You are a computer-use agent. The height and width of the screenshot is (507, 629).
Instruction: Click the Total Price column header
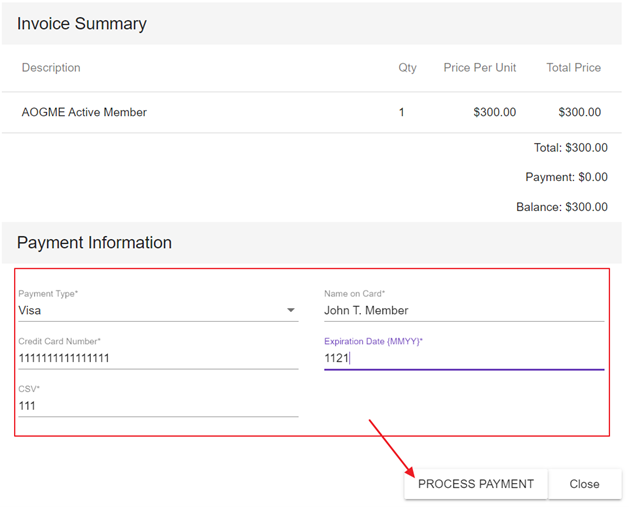point(574,67)
